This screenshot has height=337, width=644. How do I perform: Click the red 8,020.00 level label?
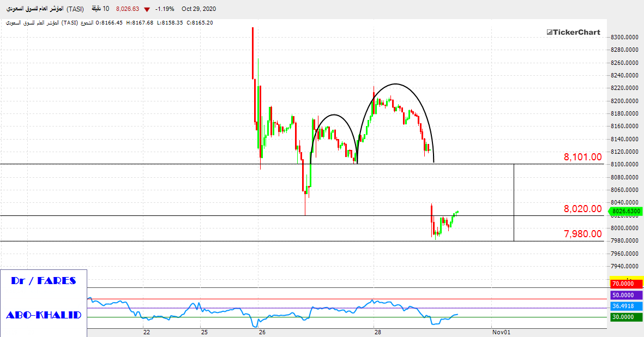582,208
